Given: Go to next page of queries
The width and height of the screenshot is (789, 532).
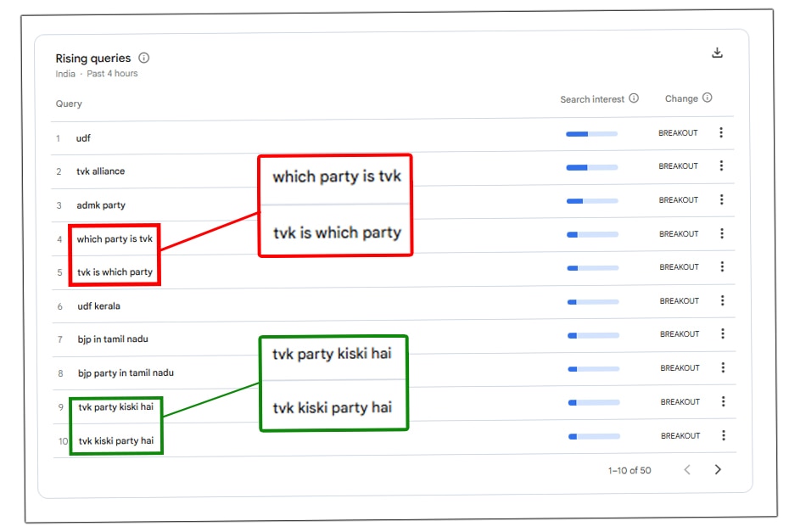Looking at the screenshot, I should [x=718, y=469].
